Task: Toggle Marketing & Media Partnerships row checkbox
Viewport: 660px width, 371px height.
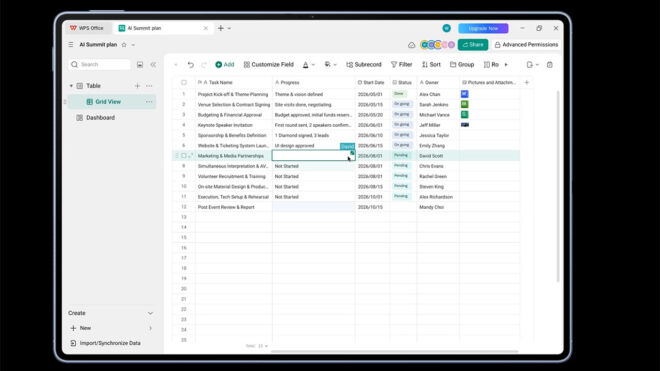Action: tap(184, 156)
